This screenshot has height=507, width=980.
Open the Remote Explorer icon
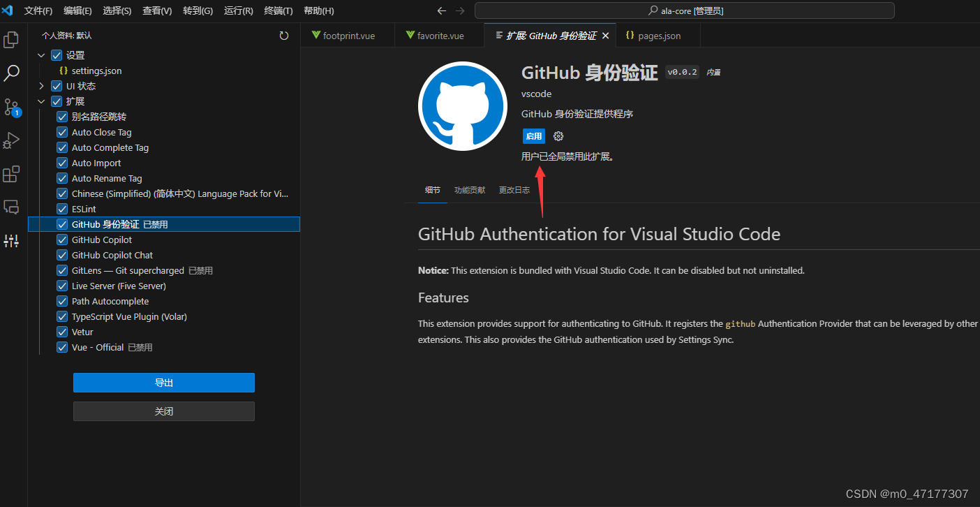coord(11,207)
